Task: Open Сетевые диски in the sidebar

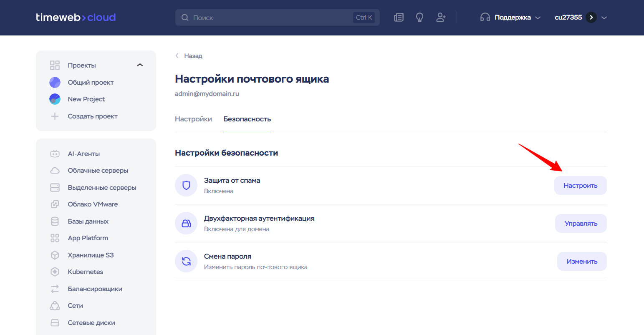Action: pos(91,323)
